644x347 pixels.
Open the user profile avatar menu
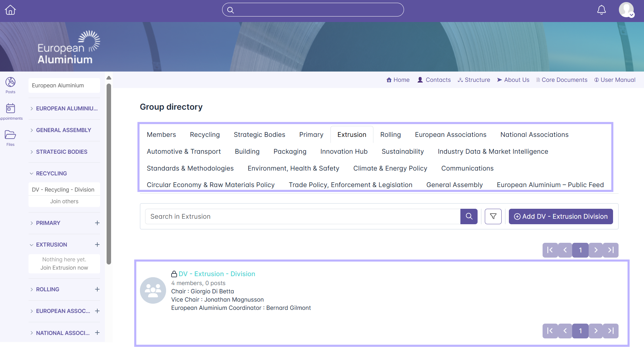(626, 10)
